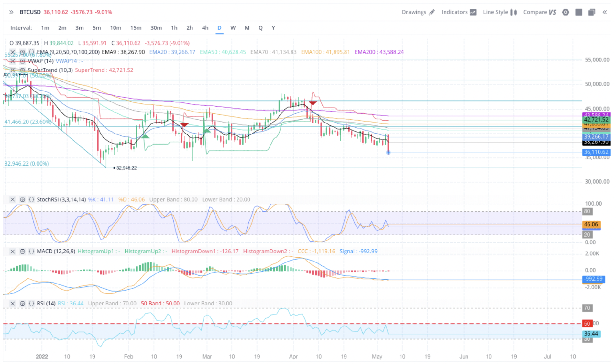Click the MACD (12,26,9) indicator title
The width and height of the screenshot is (616, 364).
pyautogui.click(x=56, y=251)
